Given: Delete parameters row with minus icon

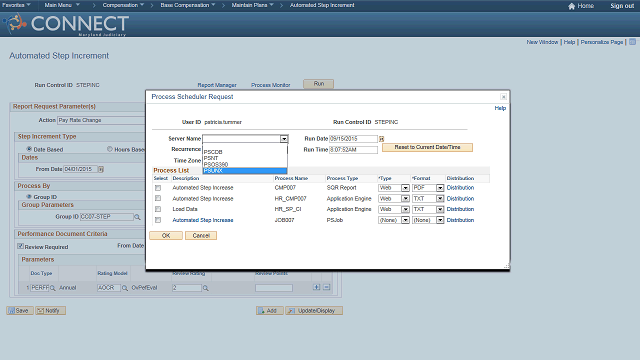Looking at the screenshot, I should click(x=327, y=287).
